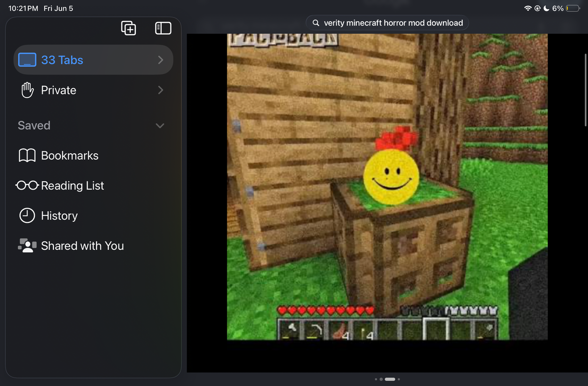Tap the page indicator dots

coord(387,379)
